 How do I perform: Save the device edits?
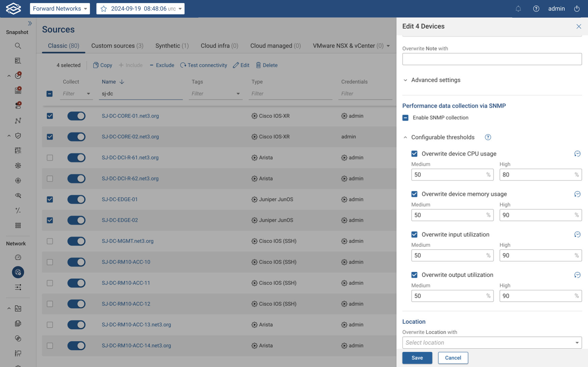pos(417,357)
